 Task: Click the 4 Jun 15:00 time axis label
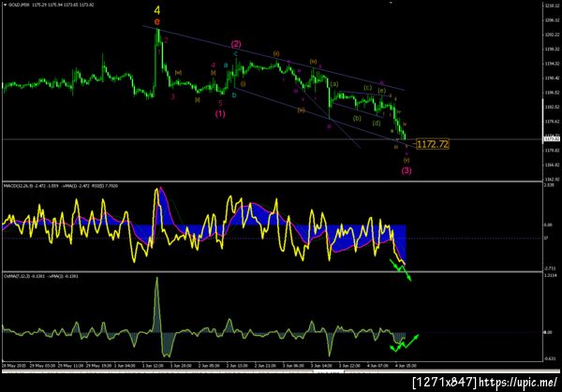[406, 366]
